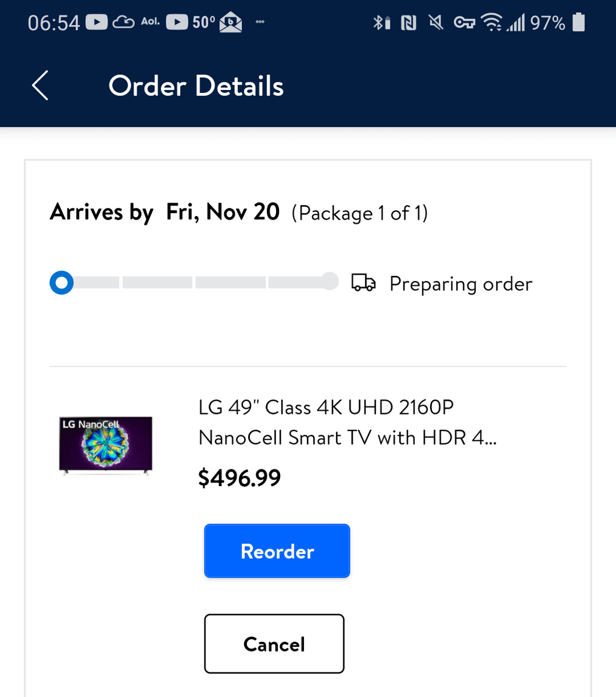
Task: Tap the gray progress end dot
Action: coord(330,281)
